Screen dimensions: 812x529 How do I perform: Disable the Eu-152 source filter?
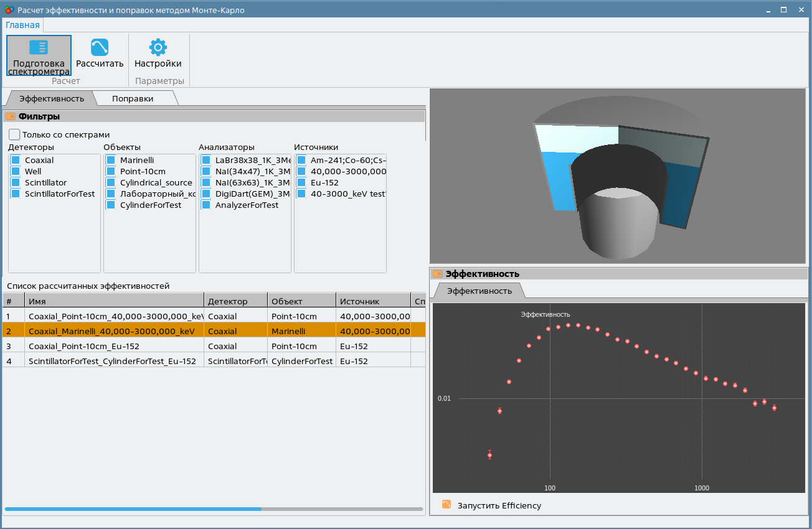tap(301, 182)
